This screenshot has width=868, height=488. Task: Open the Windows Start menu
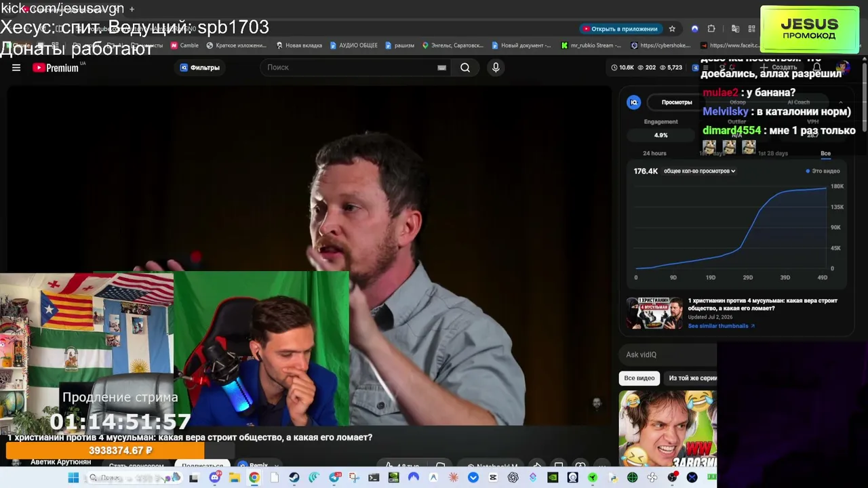(73, 478)
